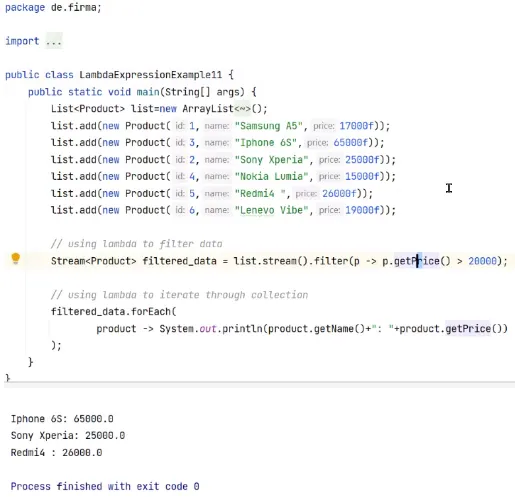
Task: Click console output line Iphone 6S: 65000.0
Action: [x=62, y=419]
